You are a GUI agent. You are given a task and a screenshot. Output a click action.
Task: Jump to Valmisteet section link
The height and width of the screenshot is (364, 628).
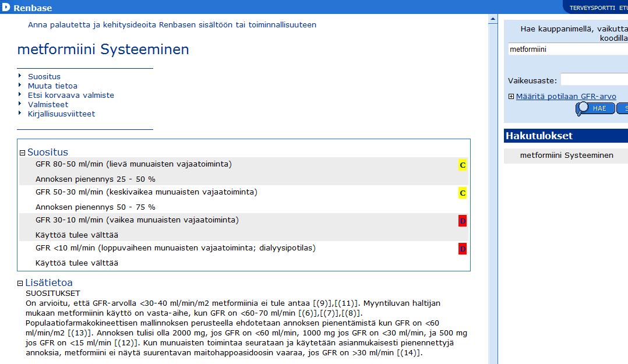48,104
